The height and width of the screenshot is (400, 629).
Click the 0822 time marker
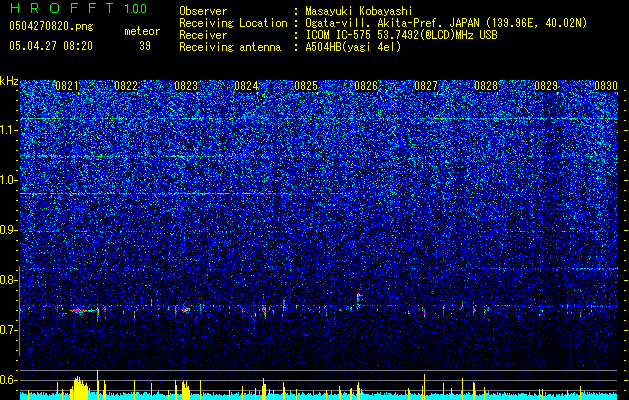pos(126,86)
